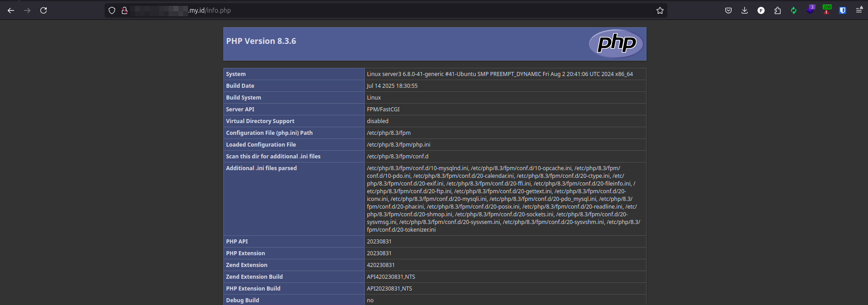Screen dimensions: 868x305
Task: Click the Build System label
Action: click(243, 98)
